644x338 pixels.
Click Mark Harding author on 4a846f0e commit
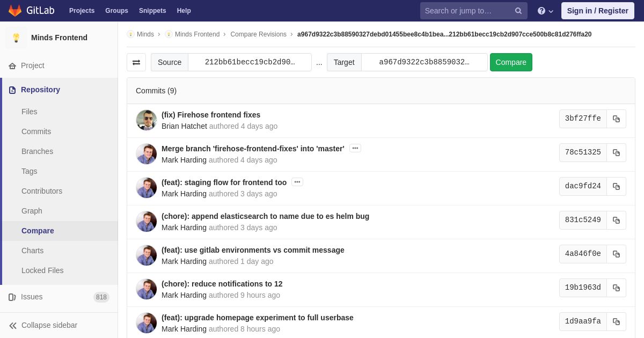184,261
